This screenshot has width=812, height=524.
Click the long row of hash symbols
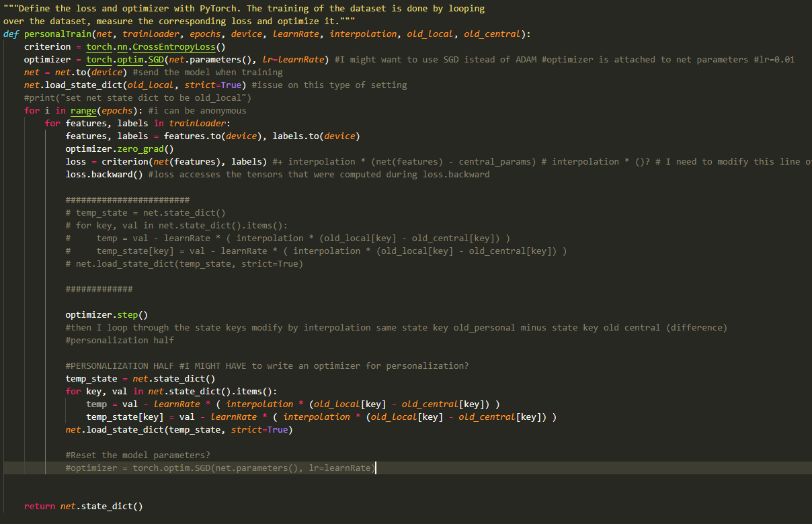127,200
